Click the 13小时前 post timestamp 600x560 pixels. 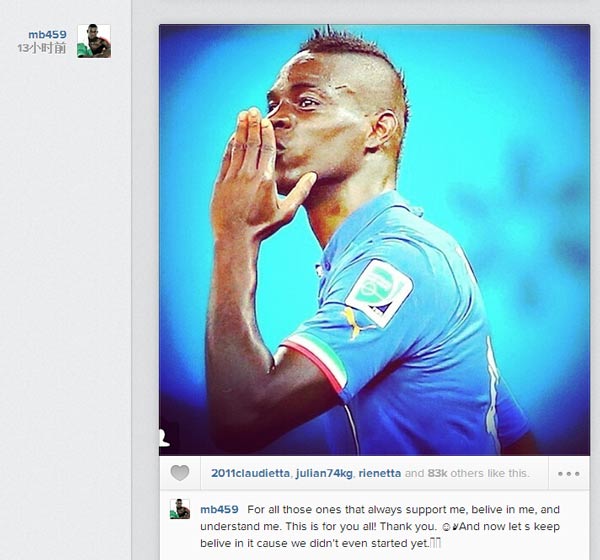[42, 48]
